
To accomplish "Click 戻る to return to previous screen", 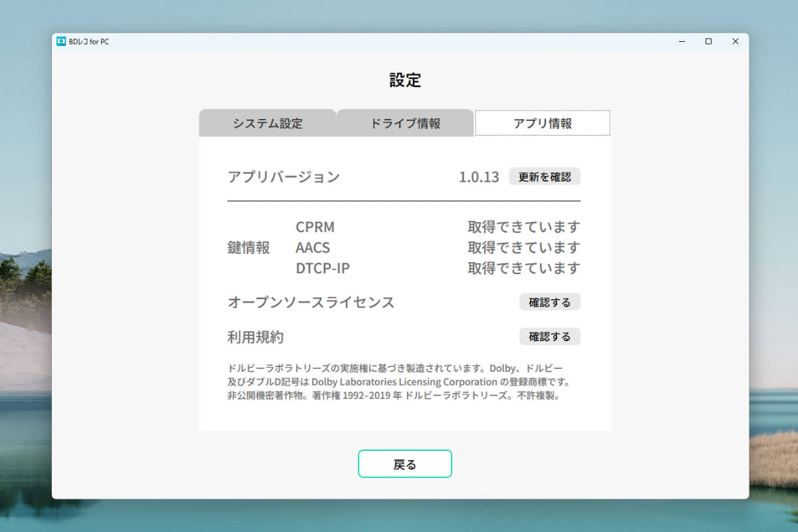I will click(x=405, y=464).
